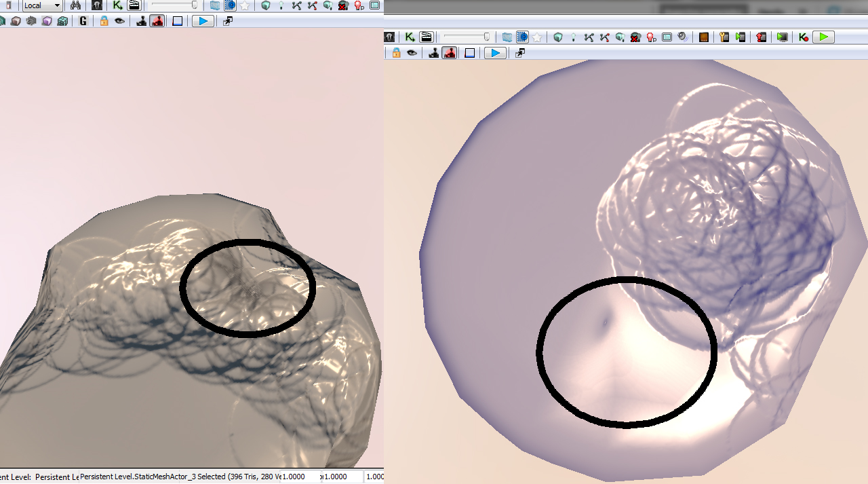This screenshot has width=868, height=484.
Task: Click red bulb with P icon in right toolbar
Action: [x=651, y=37]
